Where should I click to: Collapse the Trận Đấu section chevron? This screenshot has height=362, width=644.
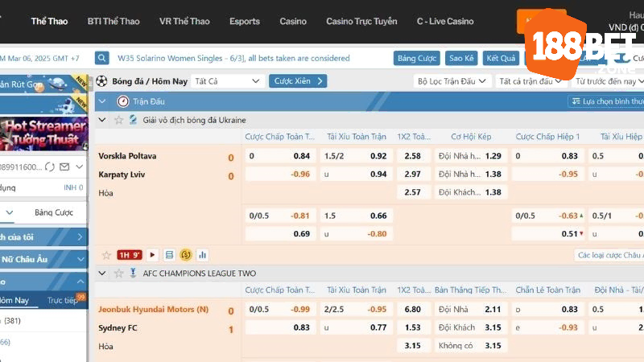[x=102, y=101]
